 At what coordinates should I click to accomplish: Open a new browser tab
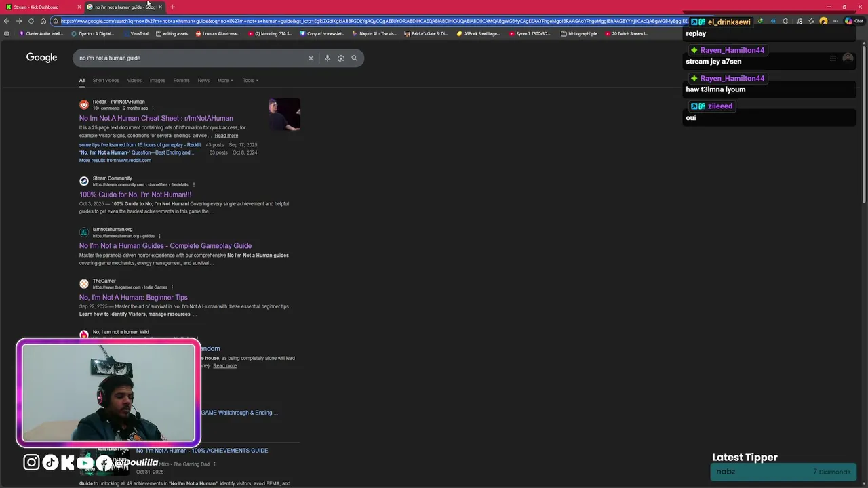pyautogui.click(x=172, y=7)
